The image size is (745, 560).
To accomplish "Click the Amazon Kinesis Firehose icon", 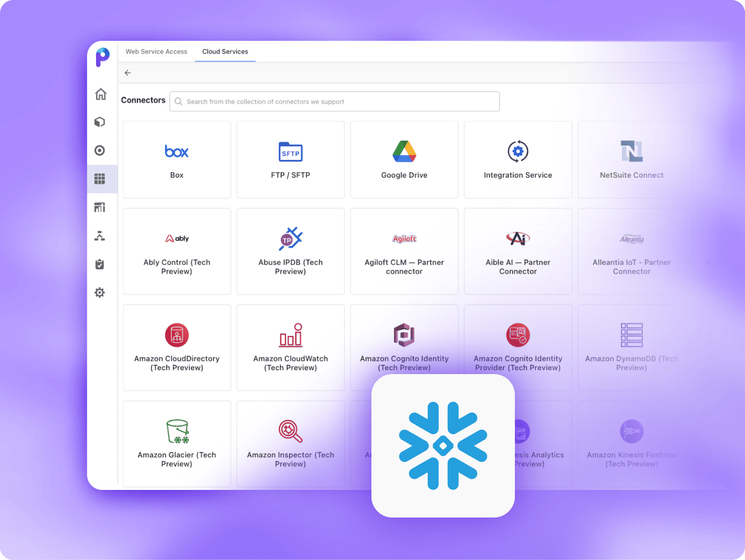I will click(x=632, y=431).
